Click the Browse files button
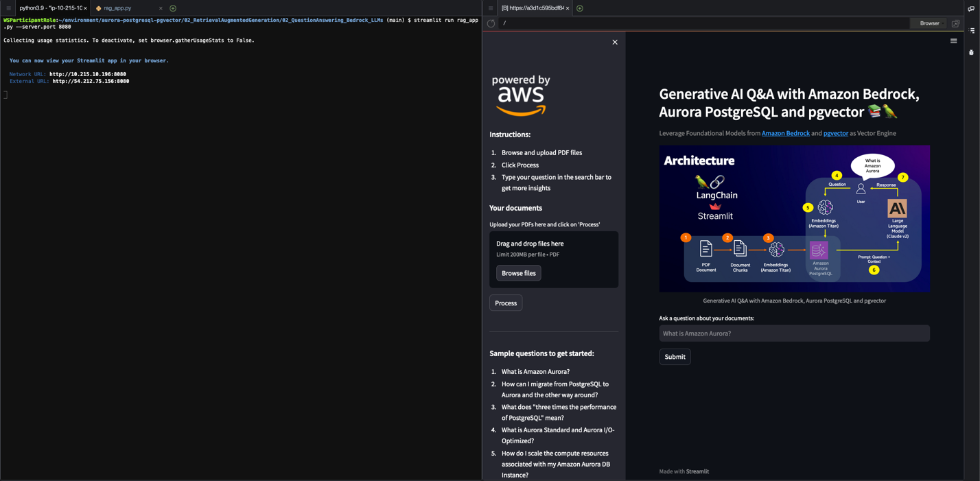Screen dimensions: 980x481 point(519,273)
